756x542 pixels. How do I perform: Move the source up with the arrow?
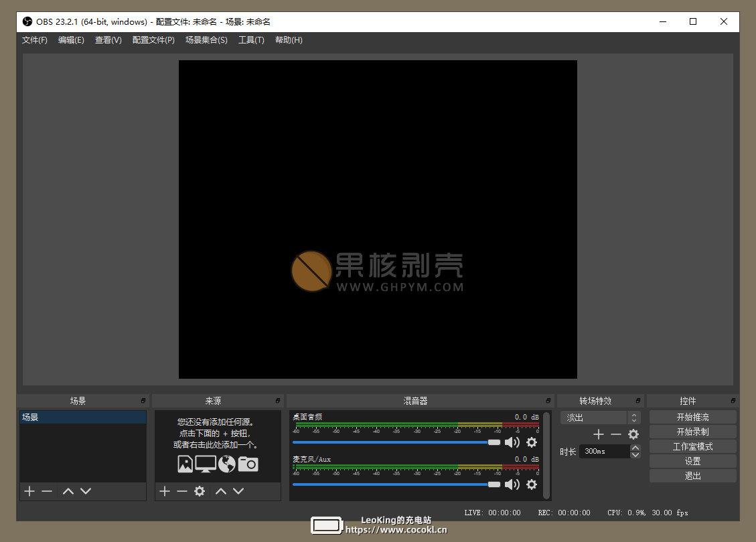(221, 491)
